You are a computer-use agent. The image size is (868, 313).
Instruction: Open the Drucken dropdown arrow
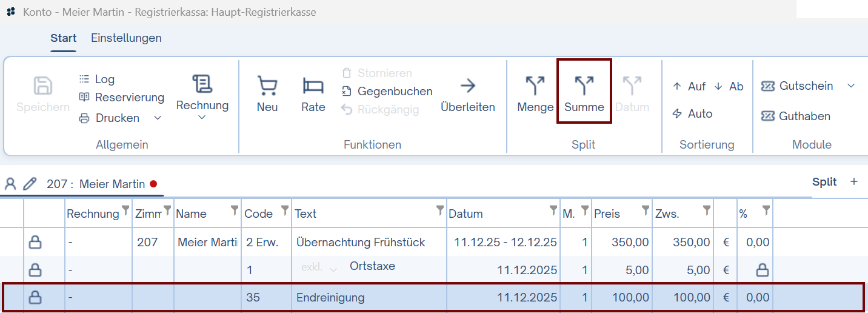pos(158,118)
